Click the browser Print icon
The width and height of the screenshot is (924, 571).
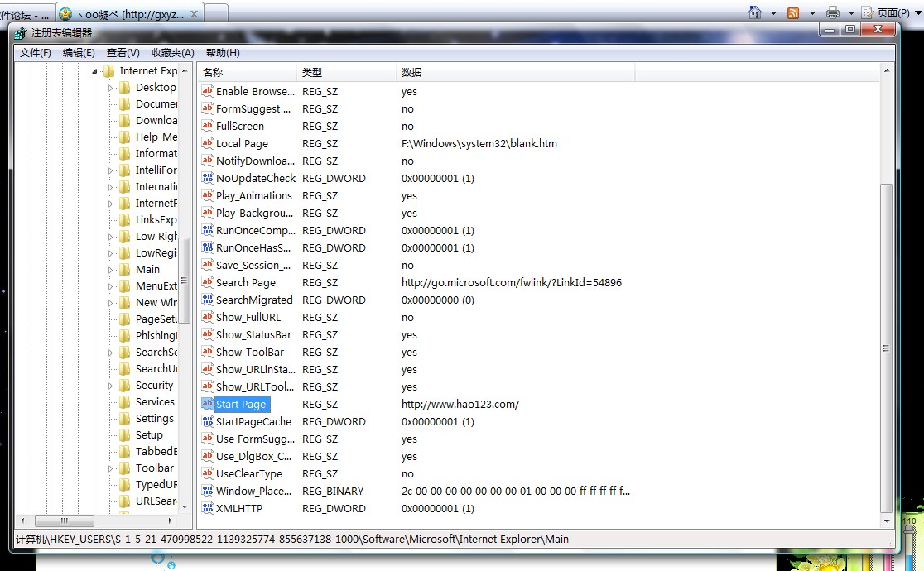pyautogui.click(x=833, y=12)
